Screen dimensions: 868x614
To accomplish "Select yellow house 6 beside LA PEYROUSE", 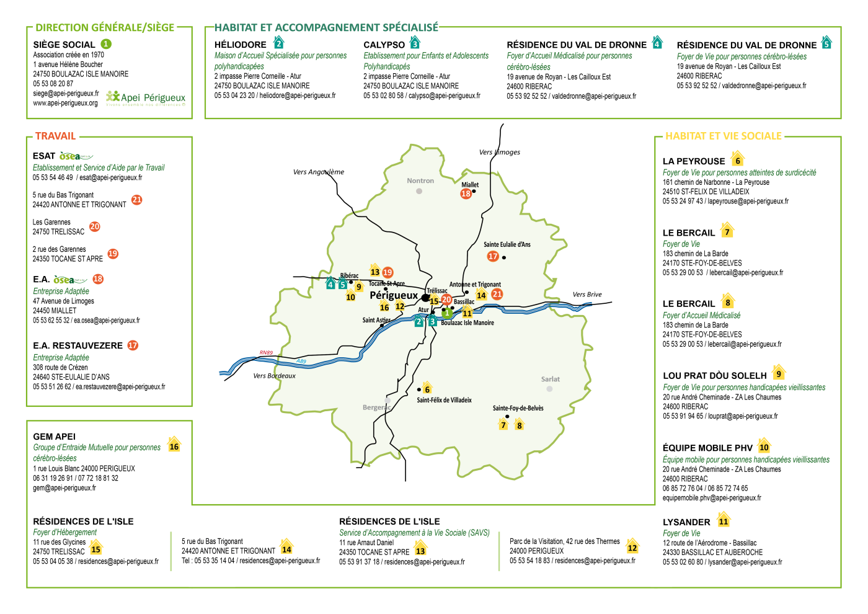I will pyautogui.click(x=737, y=159).
